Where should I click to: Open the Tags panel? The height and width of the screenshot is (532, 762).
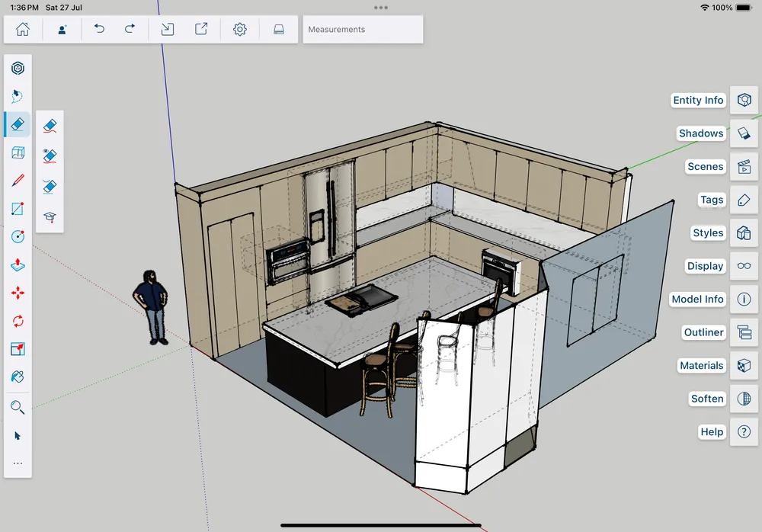744,200
